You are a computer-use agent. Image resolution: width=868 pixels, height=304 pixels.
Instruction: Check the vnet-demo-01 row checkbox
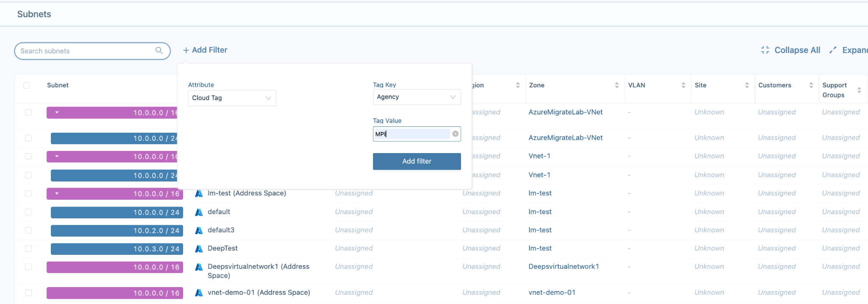[28, 293]
